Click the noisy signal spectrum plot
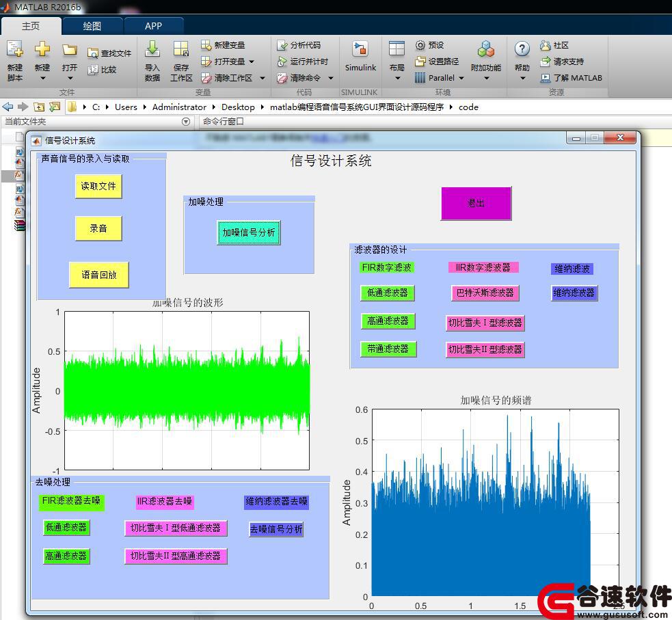672x620 pixels. (x=495, y=502)
